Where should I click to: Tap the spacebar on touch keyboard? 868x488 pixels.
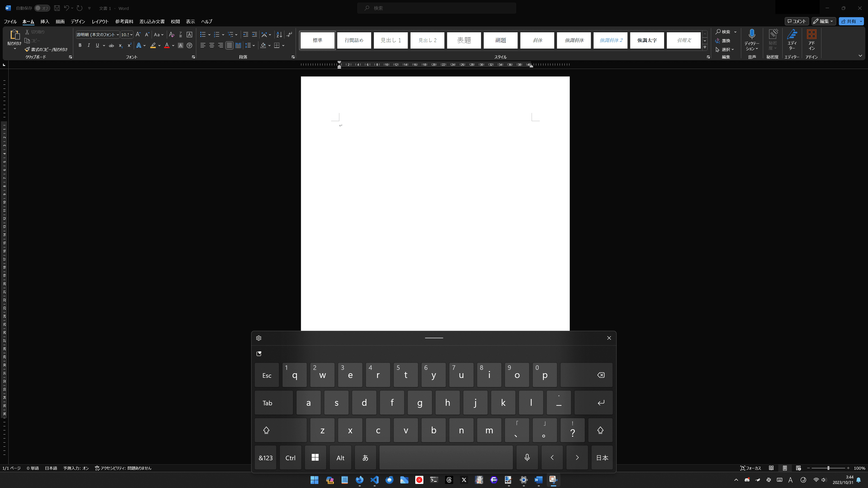pyautogui.click(x=446, y=457)
